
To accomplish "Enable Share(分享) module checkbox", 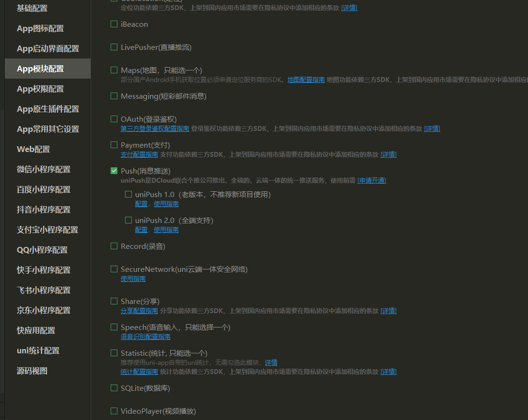I will [x=114, y=301].
